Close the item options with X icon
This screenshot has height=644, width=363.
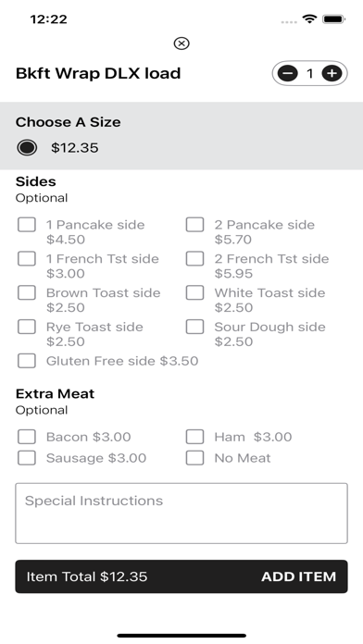pos(181,43)
